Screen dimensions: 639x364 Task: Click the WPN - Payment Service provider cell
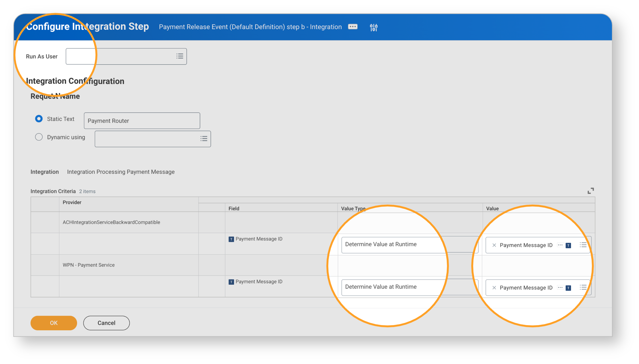tap(129, 265)
